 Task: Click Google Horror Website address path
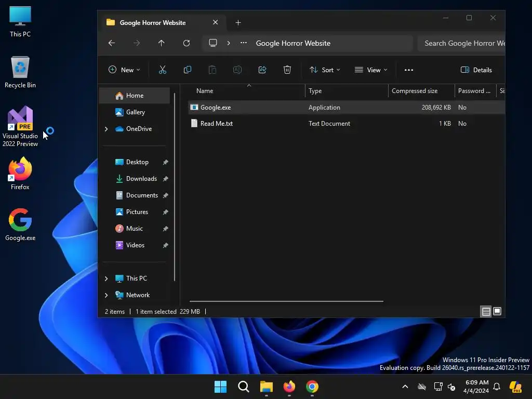pyautogui.click(x=293, y=44)
